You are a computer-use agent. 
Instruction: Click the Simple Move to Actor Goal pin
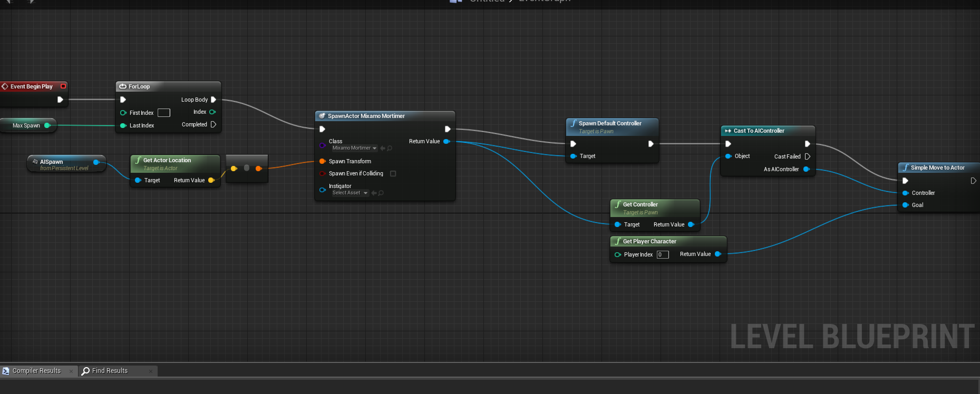905,205
